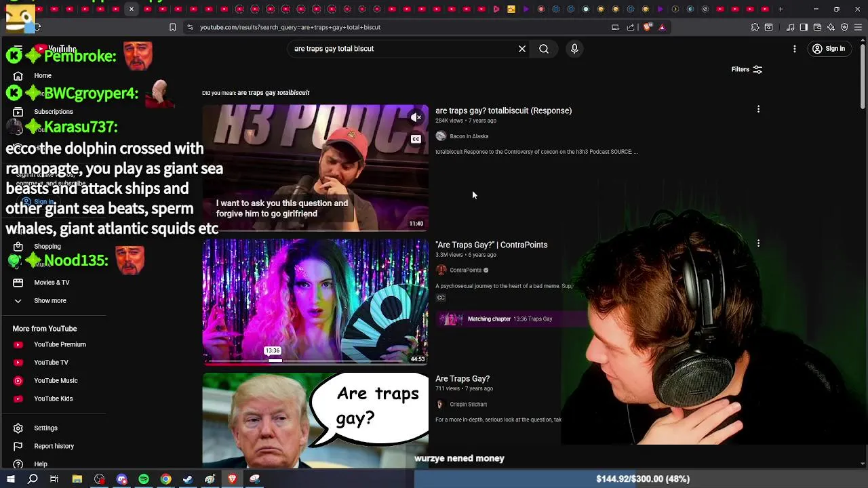Viewport: 868px width, 488px height.
Task: Open Movies & TV in sidebar
Action: pos(52,283)
